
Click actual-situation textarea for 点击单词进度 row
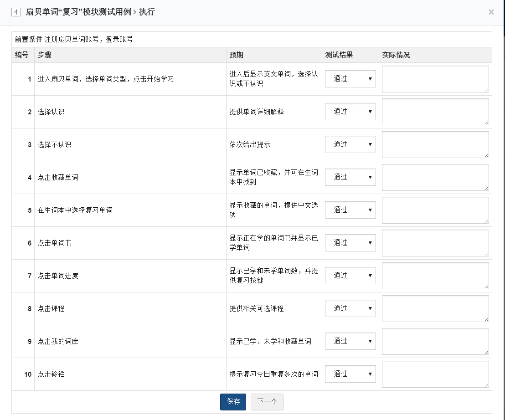(435, 276)
